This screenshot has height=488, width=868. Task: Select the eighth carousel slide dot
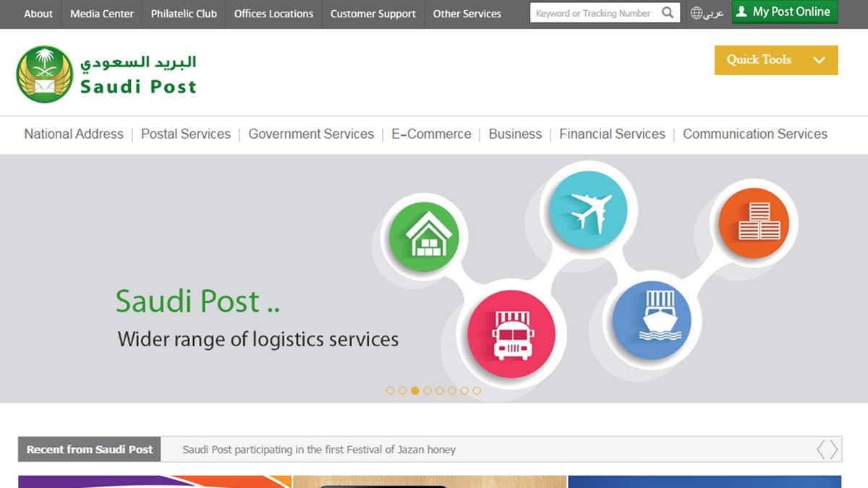(x=477, y=390)
